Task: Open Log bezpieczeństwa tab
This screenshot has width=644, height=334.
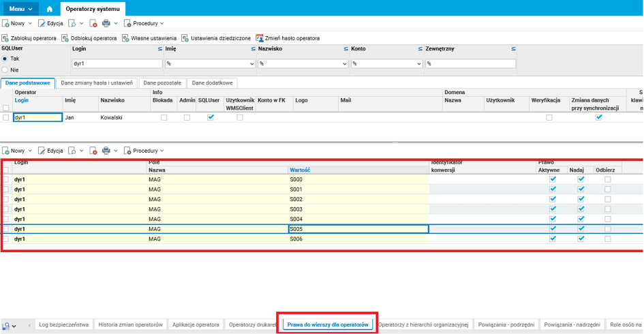Action: point(63,324)
